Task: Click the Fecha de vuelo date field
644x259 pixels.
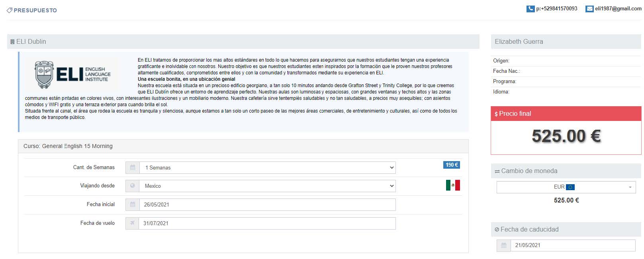Action: pyautogui.click(x=267, y=223)
